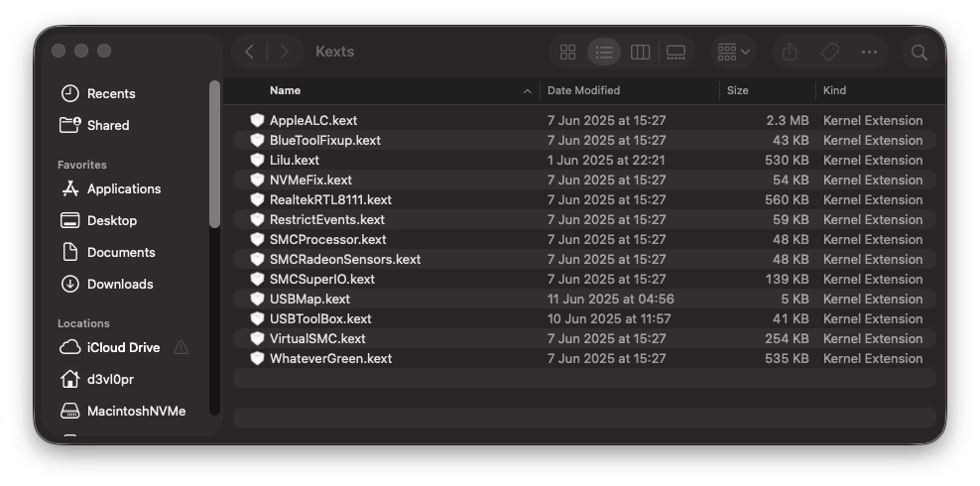Open the More actions ellipsis menu

pos(869,52)
